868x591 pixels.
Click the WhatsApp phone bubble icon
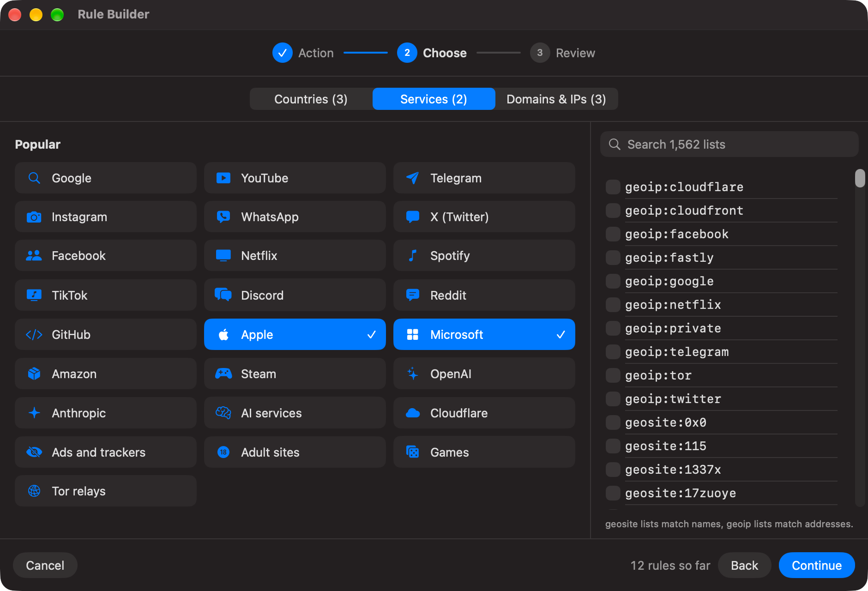pos(223,217)
